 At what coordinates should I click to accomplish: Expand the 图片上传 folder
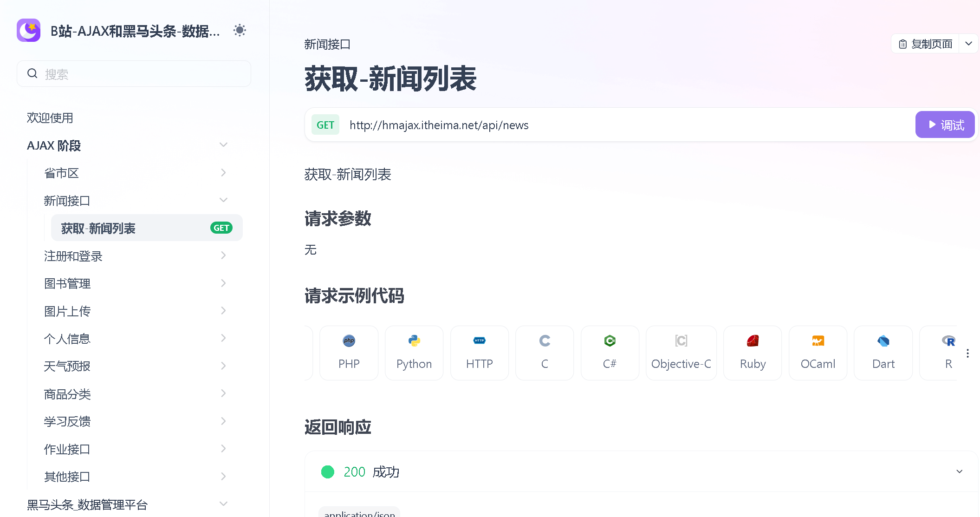click(223, 311)
